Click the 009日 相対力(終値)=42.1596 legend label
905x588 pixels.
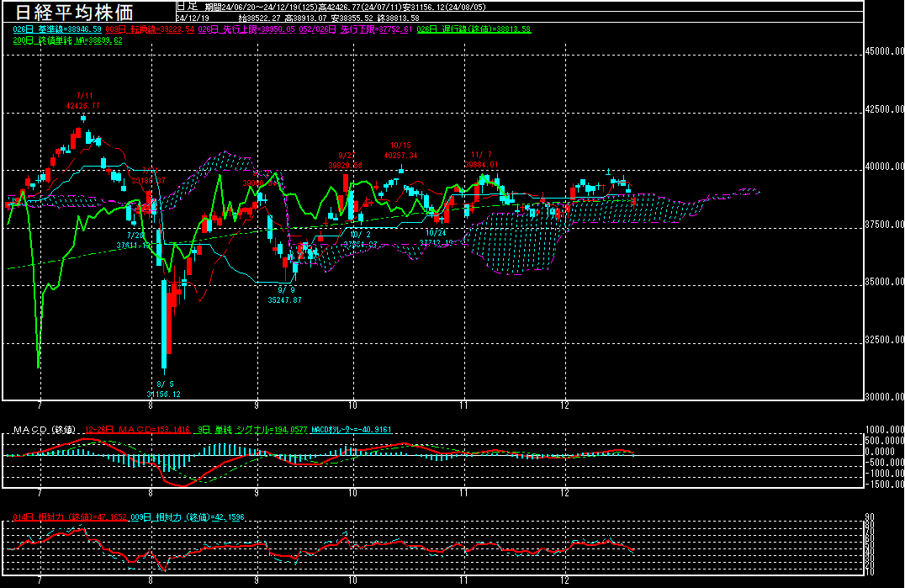tap(188, 517)
